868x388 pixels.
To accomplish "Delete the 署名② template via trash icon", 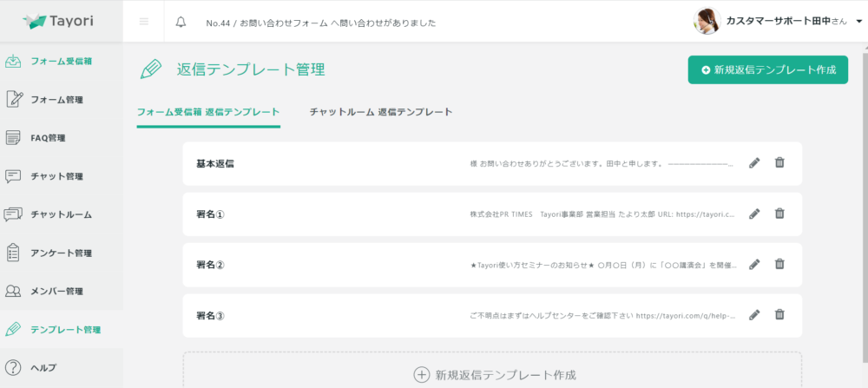I will tap(779, 264).
